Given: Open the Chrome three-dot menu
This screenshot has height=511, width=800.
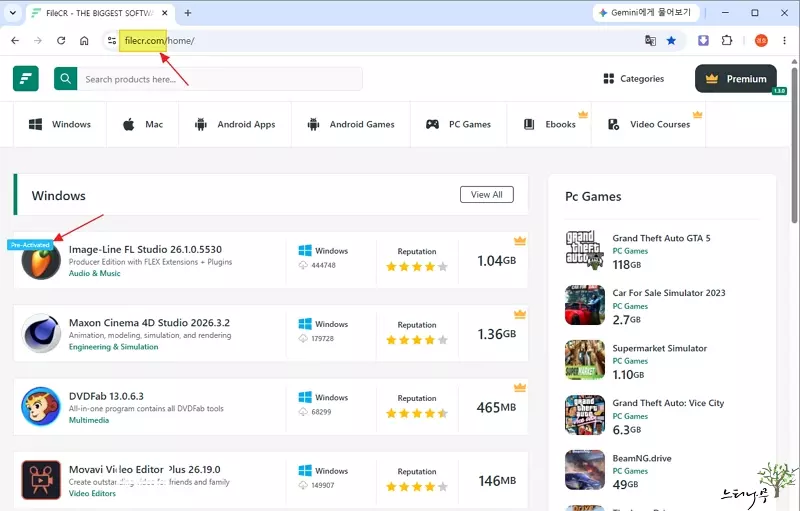Looking at the screenshot, I should (x=784, y=40).
